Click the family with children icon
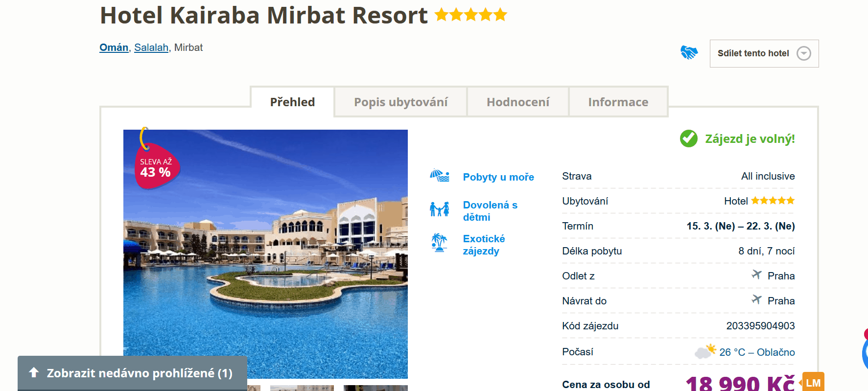 (x=440, y=209)
